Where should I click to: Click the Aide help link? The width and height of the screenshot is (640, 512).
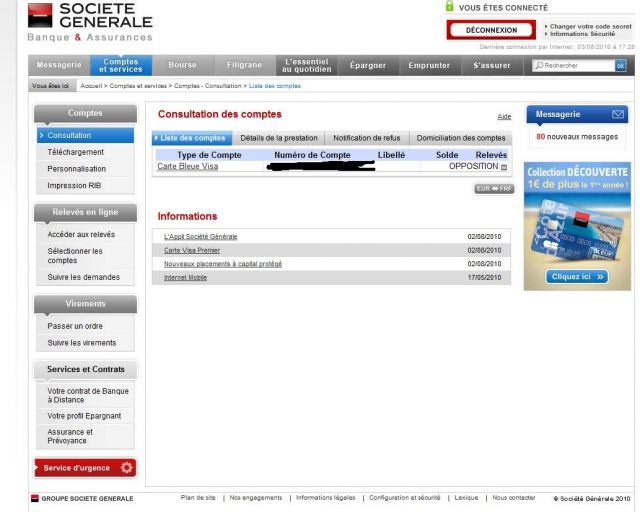pos(504,117)
